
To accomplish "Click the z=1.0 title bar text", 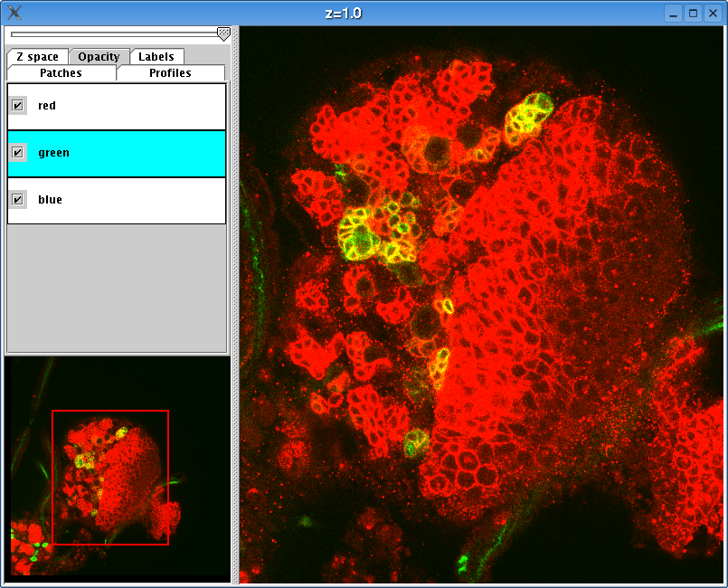I will (343, 13).
